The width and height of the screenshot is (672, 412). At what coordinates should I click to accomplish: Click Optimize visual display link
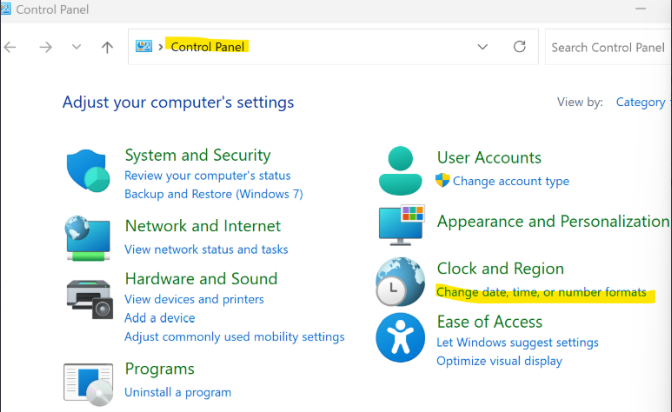coord(499,361)
